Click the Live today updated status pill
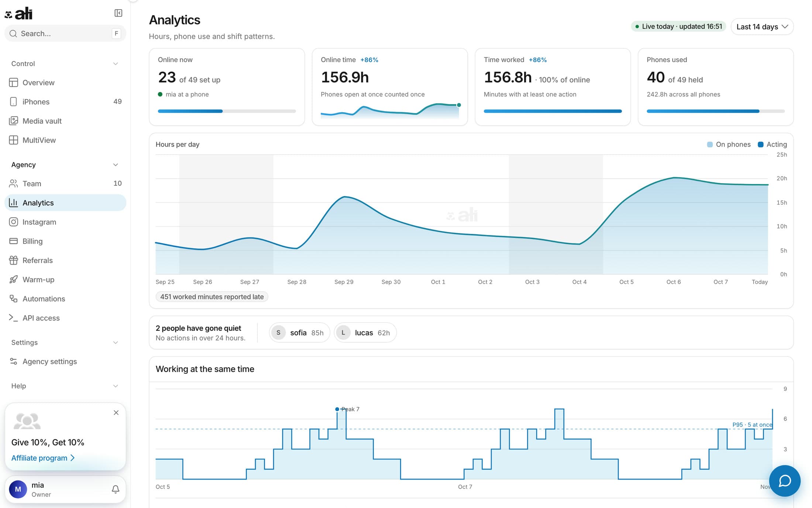The height and width of the screenshot is (508, 812). 678,27
